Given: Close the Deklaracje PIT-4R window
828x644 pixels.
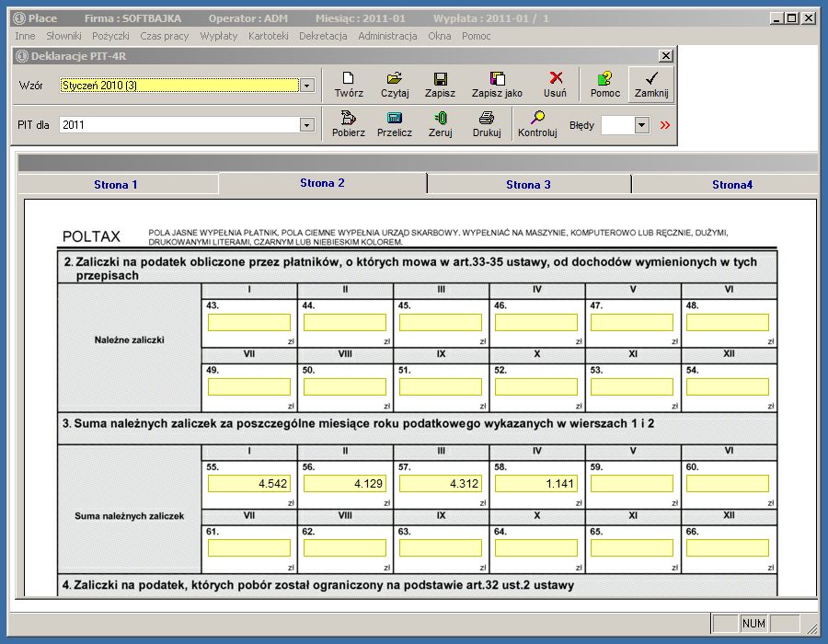Looking at the screenshot, I should click(x=666, y=55).
